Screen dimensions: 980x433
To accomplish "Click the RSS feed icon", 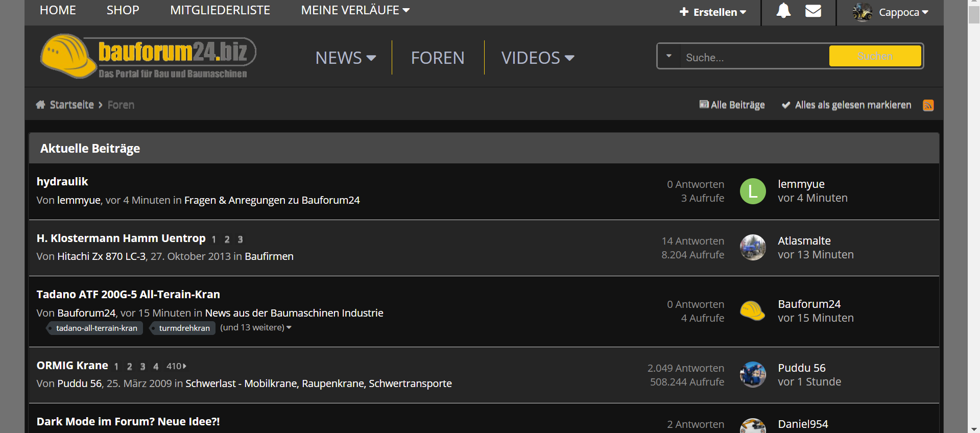I will (x=928, y=105).
